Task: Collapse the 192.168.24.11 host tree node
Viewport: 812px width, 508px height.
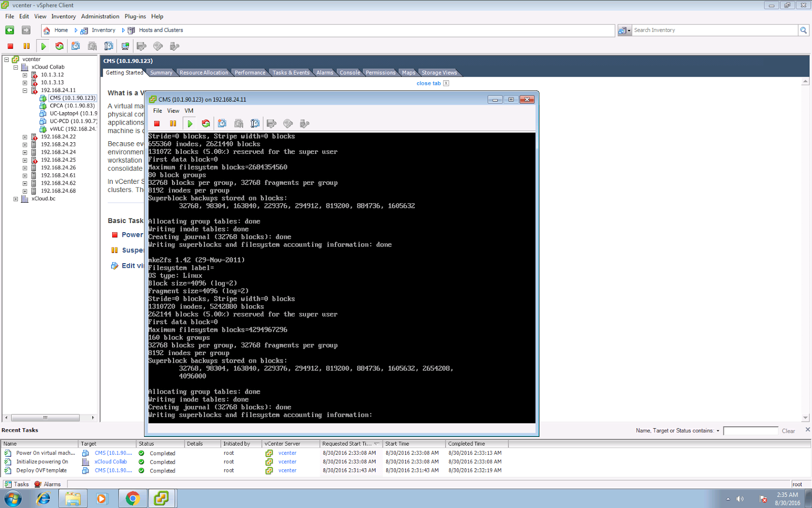Action: (24, 89)
